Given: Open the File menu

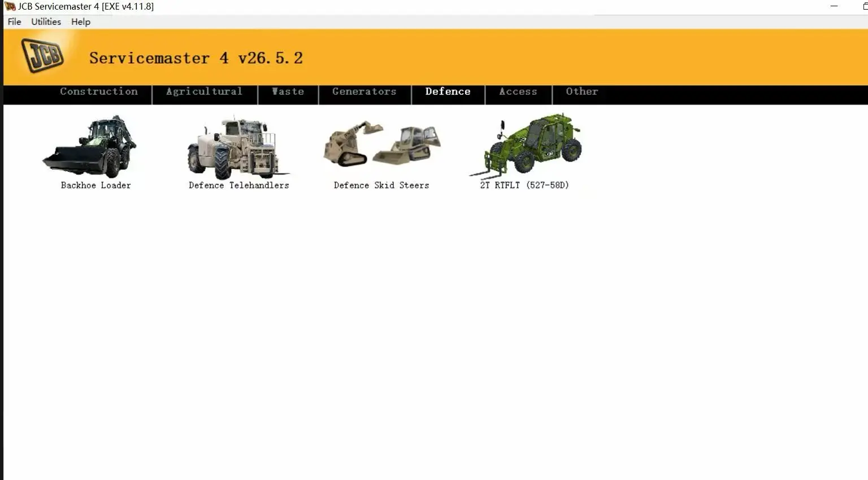Looking at the screenshot, I should 14,21.
